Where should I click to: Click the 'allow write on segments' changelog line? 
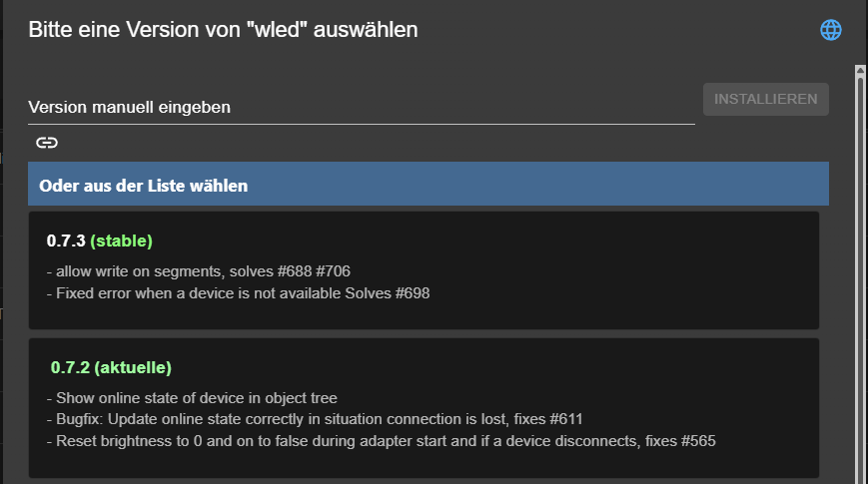pyautogui.click(x=198, y=270)
